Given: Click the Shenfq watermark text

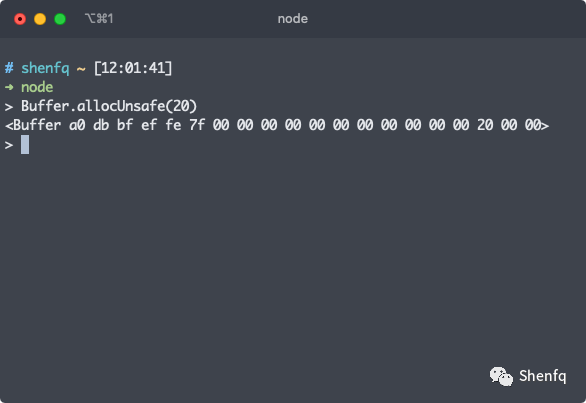Looking at the screenshot, I should 543,376.
